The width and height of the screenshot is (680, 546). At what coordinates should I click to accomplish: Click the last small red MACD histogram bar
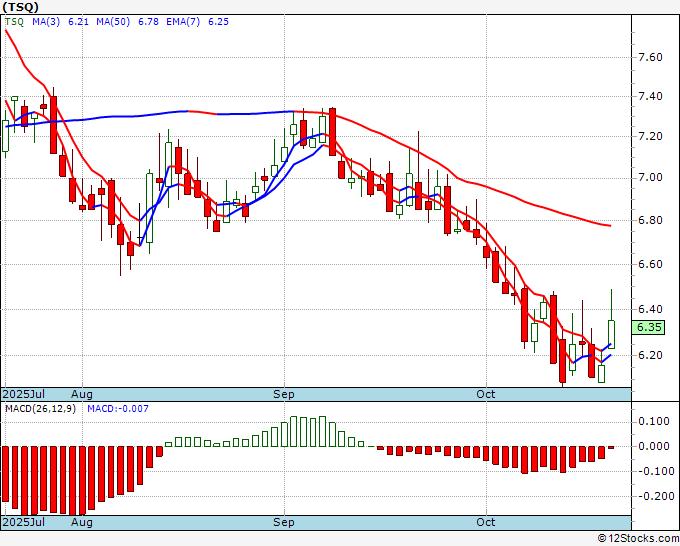(611, 447)
